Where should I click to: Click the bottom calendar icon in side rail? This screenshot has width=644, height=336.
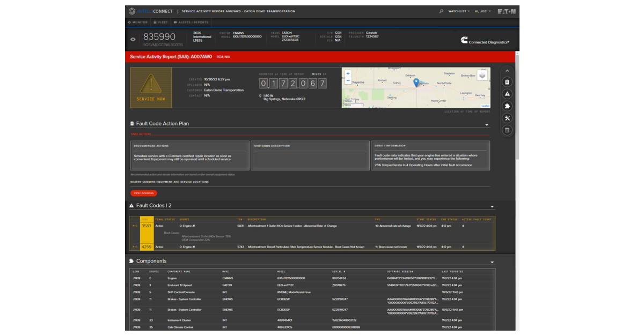pyautogui.click(x=507, y=130)
